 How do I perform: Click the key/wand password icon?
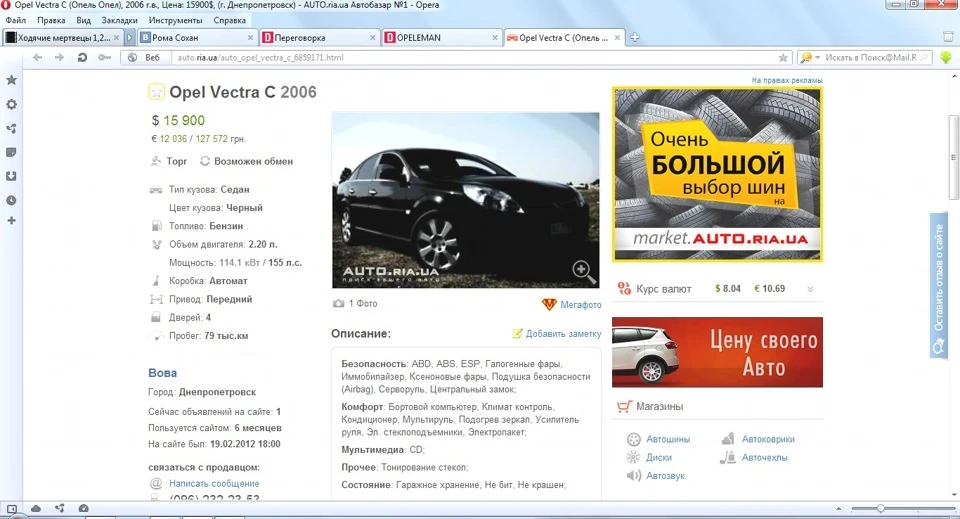105,58
